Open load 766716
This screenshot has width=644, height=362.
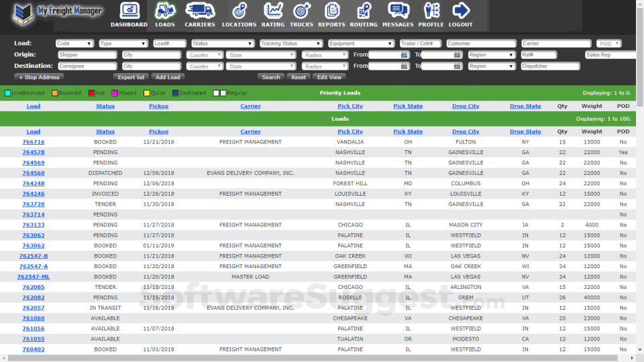coord(34,142)
